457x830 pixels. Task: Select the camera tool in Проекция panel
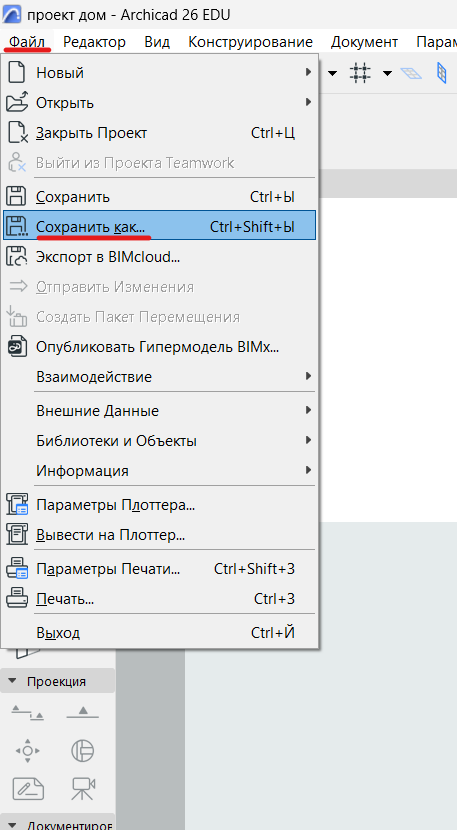point(83,788)
